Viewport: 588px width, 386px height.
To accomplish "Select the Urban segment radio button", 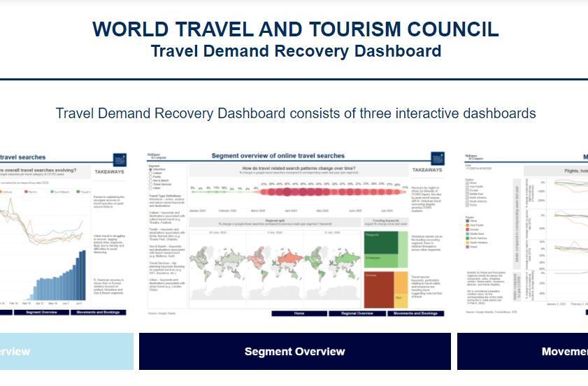I will click(151, 188).
